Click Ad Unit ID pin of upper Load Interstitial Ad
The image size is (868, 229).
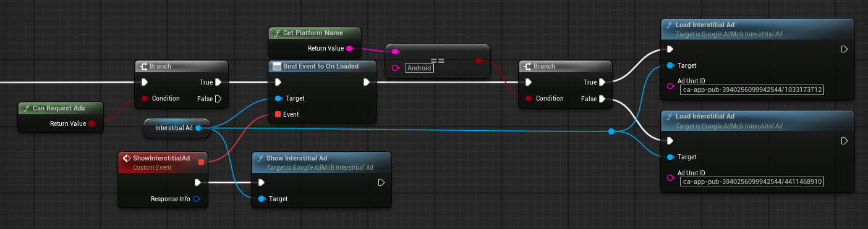click(x=670, y=86)
